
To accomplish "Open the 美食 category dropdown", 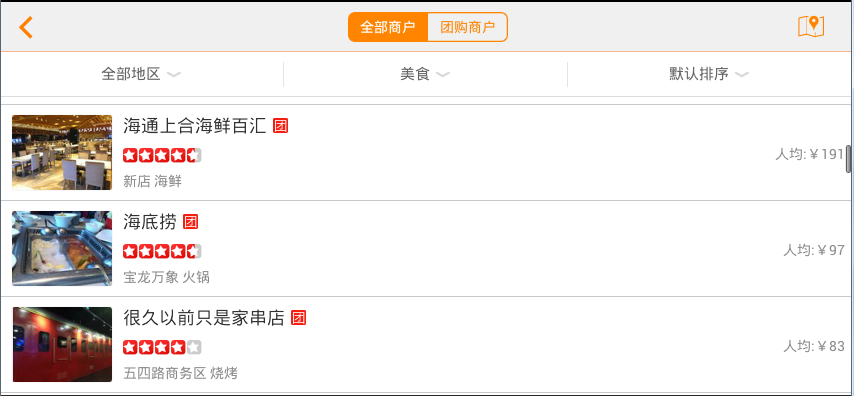I will click(425, 74).
